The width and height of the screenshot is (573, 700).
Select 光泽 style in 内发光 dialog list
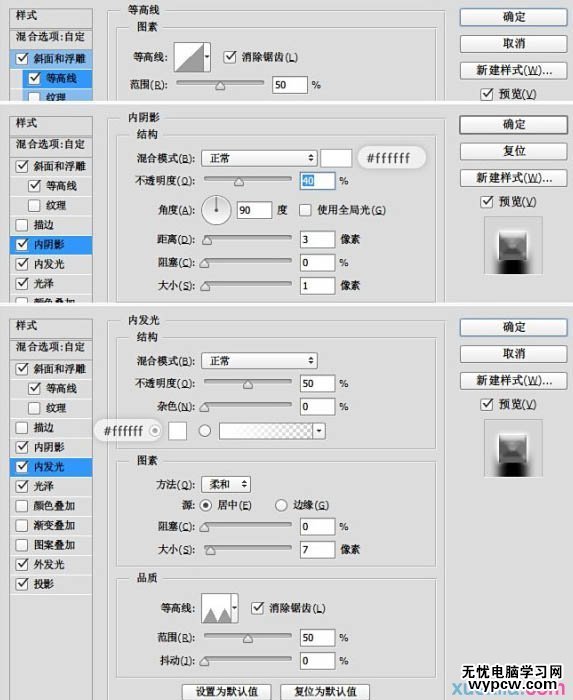[51, 486]
